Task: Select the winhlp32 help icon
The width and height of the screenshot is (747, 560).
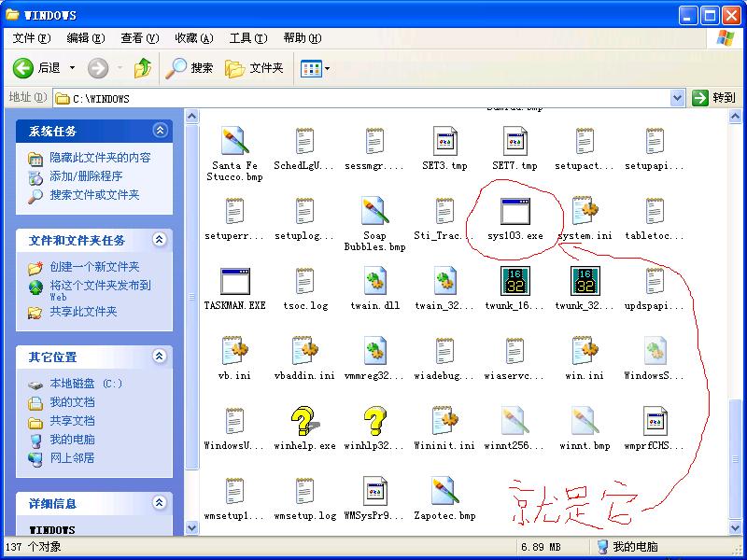Action: click(x=375, y=421)
